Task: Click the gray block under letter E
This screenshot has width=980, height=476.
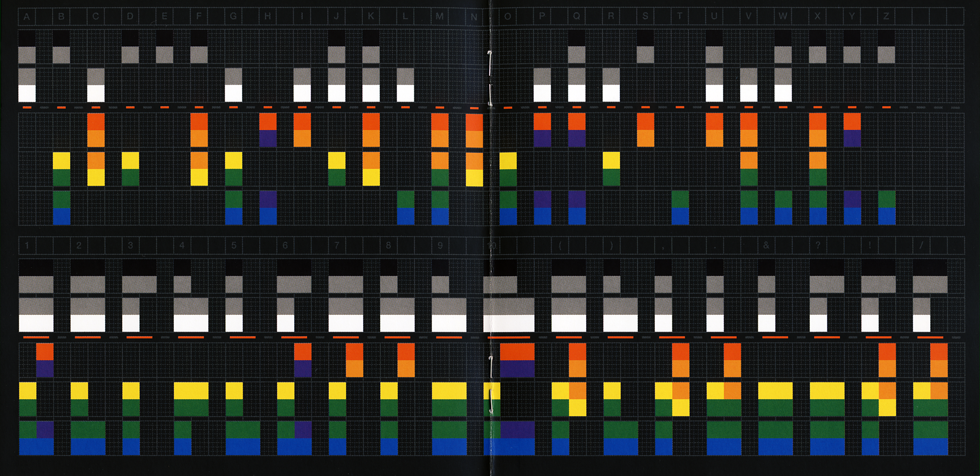Action: [164, 55]
